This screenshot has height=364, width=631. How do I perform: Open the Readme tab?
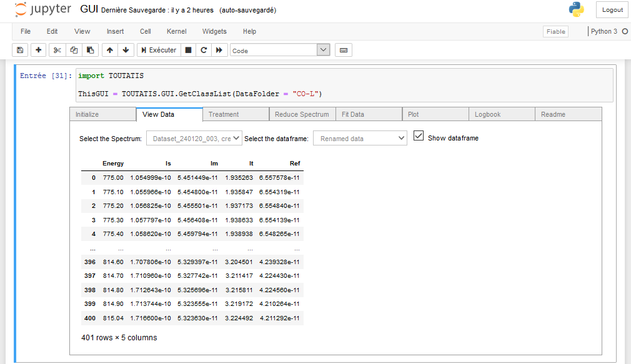pyautogui.click(x=569, y=114)
